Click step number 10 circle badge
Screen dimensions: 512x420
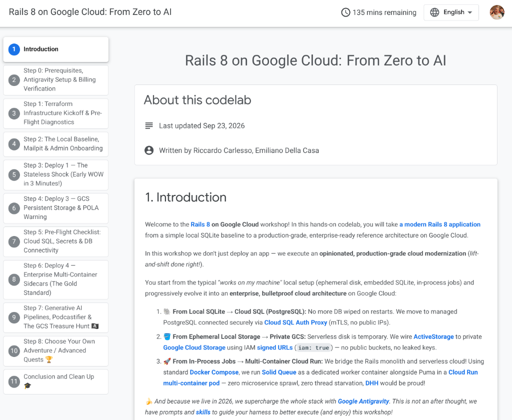tap(14, 351)
